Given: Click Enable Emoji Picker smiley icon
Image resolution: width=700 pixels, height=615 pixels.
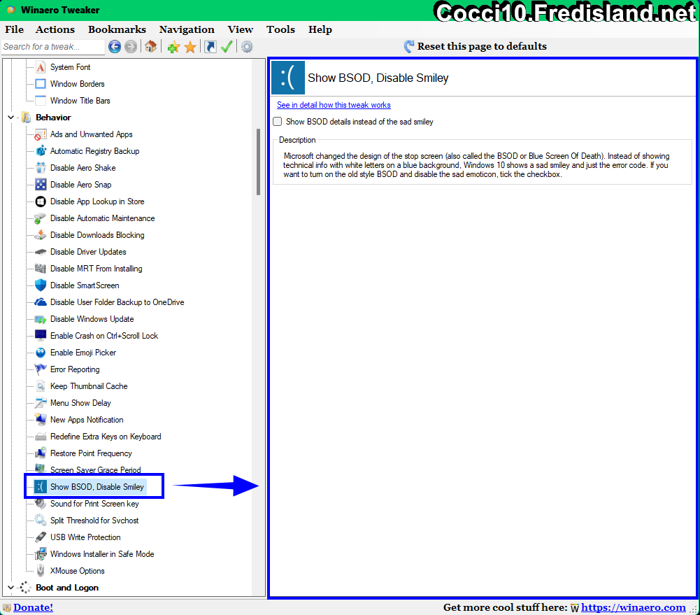Looking at the screenshot, I should pyautogui.click(x=41, y=353).
